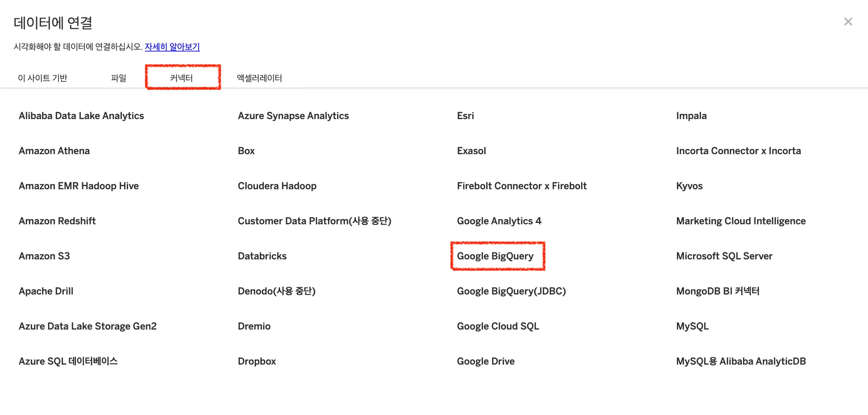Open Firebolt Connector x Firebolt
This screenshot has height=415, width=868.
pos(522,186)
